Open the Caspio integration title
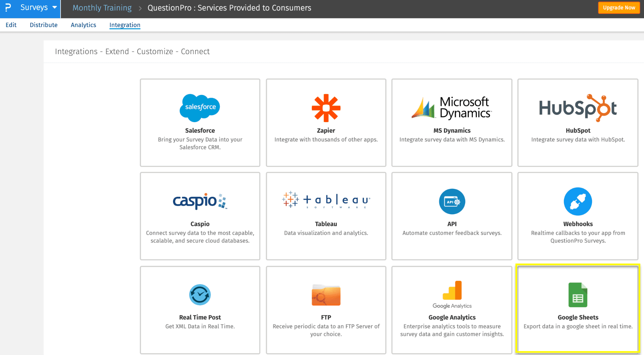This screenshot has width=644, height=355. coord(200,224)
